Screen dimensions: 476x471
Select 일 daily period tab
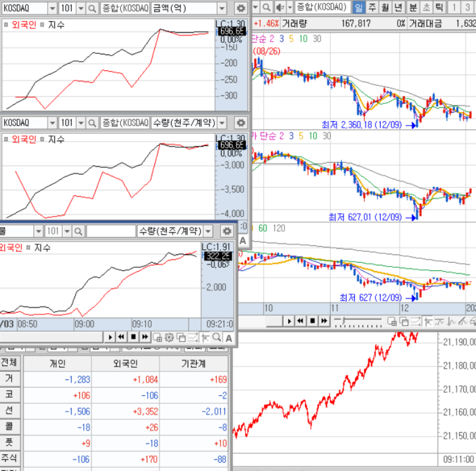coord(359,7)
